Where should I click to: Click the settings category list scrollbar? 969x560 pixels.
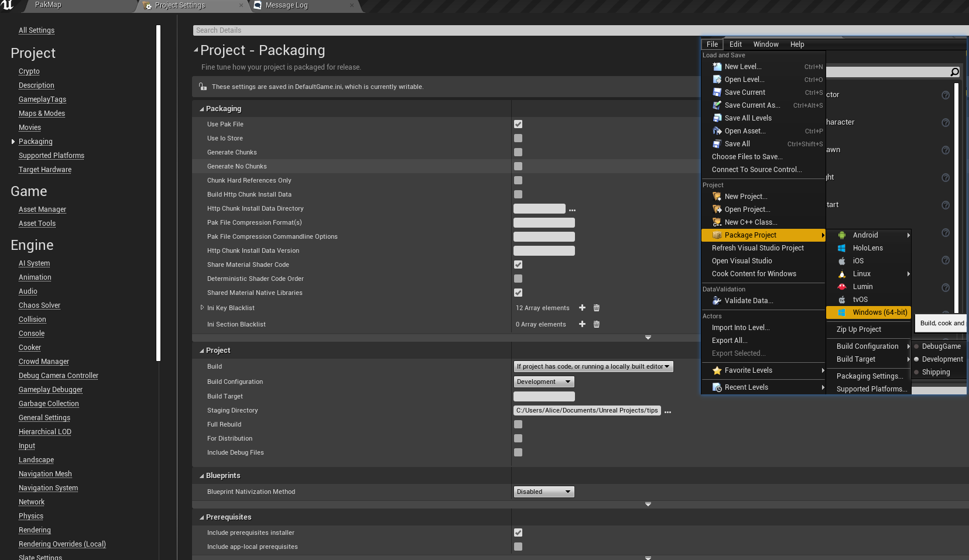coord(158,193)
